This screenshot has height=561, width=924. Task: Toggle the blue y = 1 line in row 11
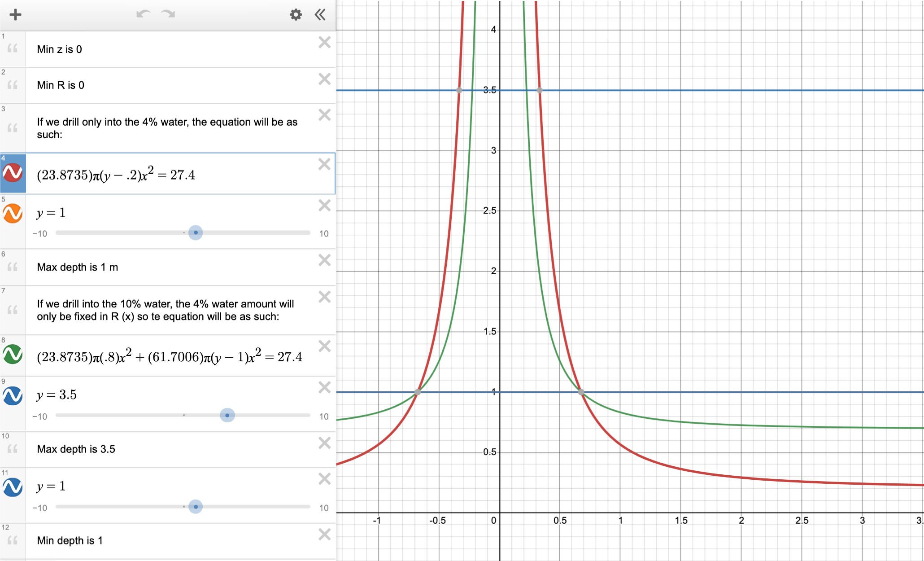13,487
